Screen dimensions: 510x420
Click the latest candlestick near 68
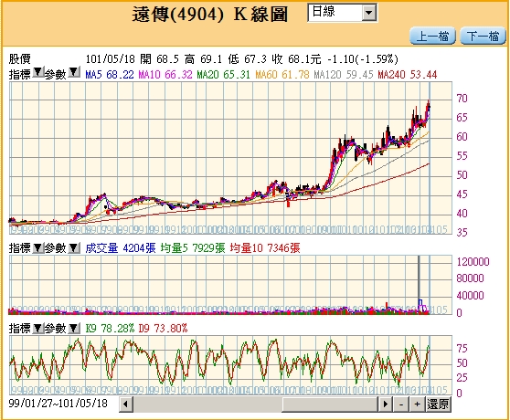pos(429,107)
